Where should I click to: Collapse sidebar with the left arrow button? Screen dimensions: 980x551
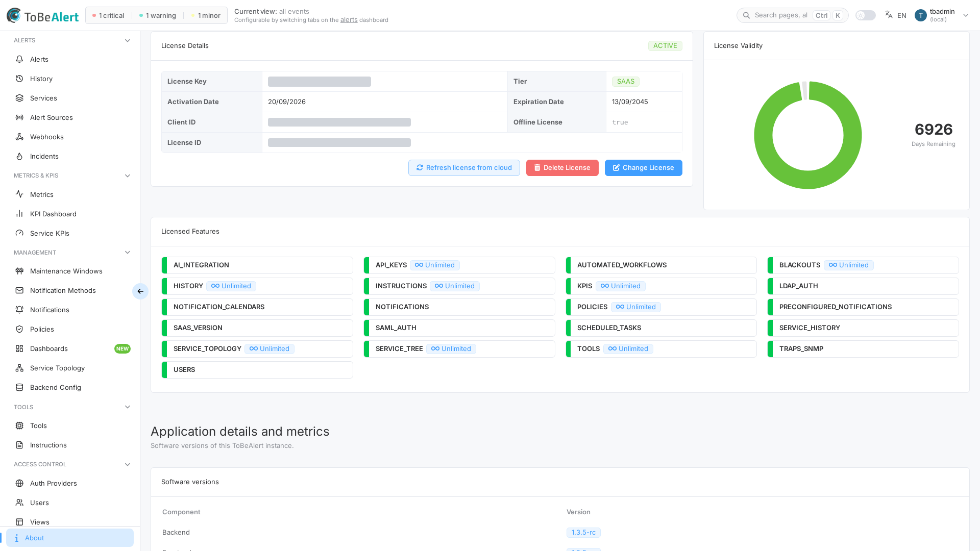(140, 291)
